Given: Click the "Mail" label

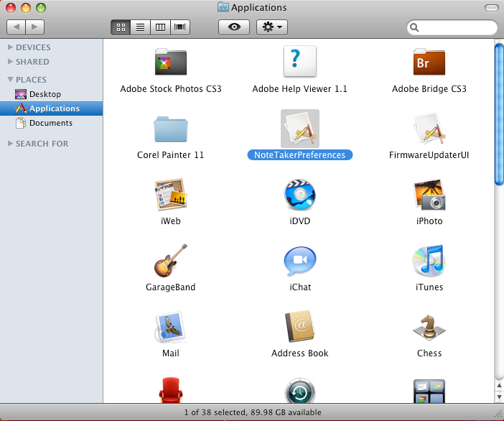Looking at the screenshot, I should pyautogui.click(x=171, y=353).
